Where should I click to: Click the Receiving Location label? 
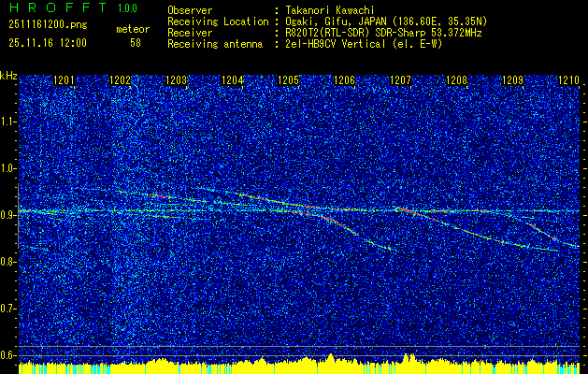(x=218, y=22)
